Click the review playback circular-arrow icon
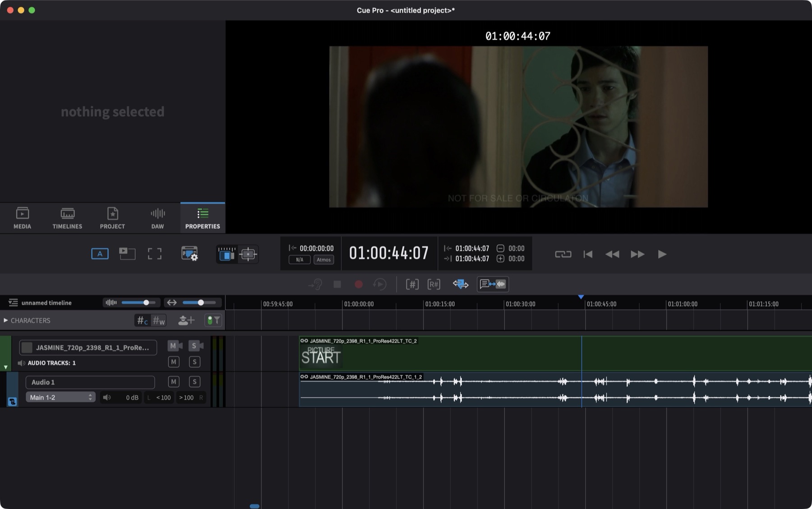The height and width of the screenshot is (509, 812). [380, 284]
